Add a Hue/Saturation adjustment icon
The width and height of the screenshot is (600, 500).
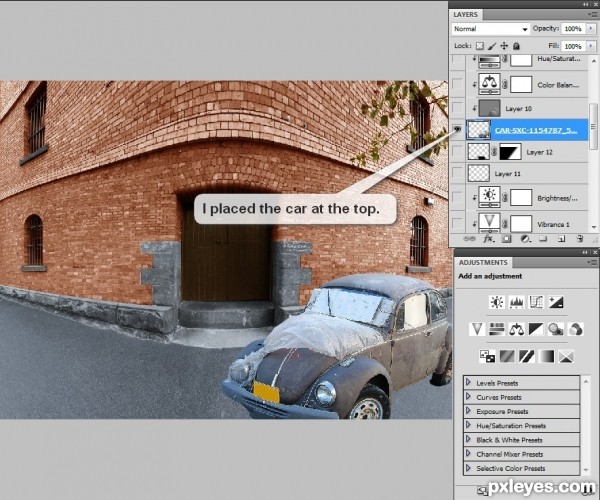coord(497,329)
